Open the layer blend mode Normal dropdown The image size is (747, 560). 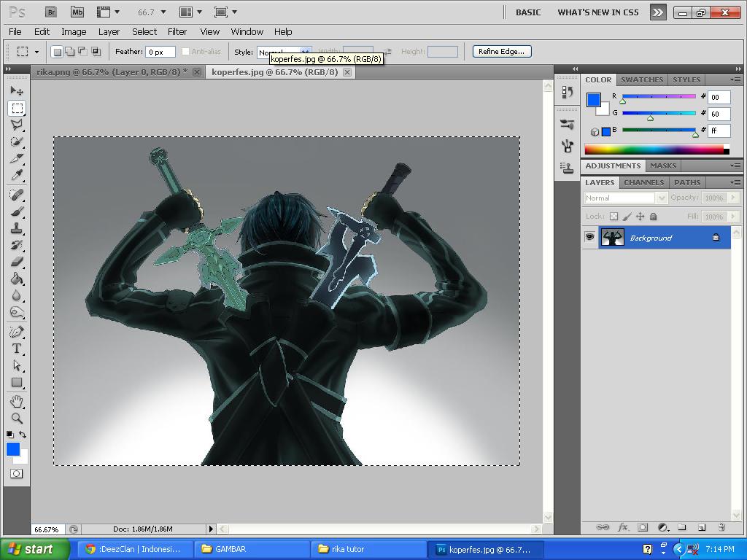pyautogui.click(x=625, y=198)
